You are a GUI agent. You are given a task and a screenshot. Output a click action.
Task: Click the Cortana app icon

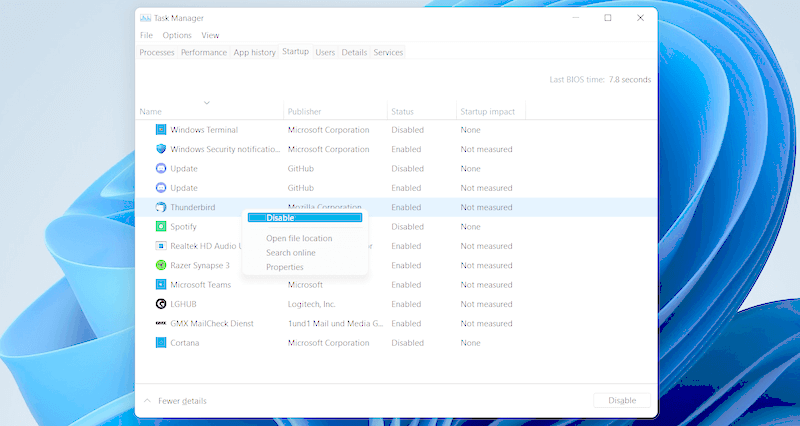pyautogui.click(x=161, y=343)
